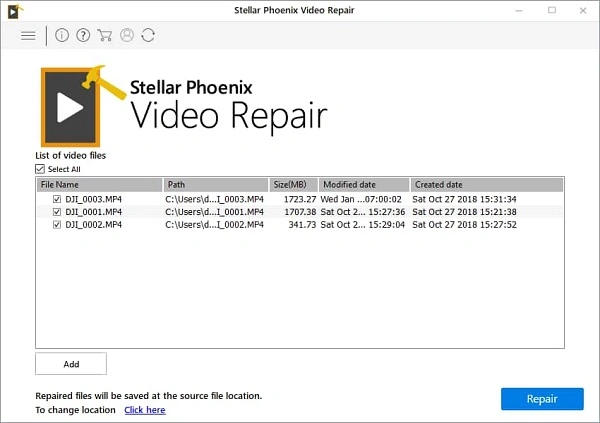Click path C:\Users\d...I_0003.MP4
The image size is (600, 423).
214,199
